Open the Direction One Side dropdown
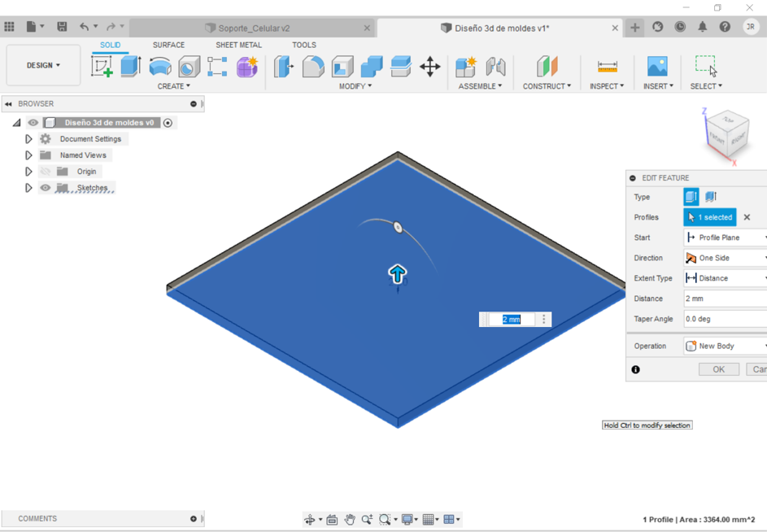 tap(725, 258)
